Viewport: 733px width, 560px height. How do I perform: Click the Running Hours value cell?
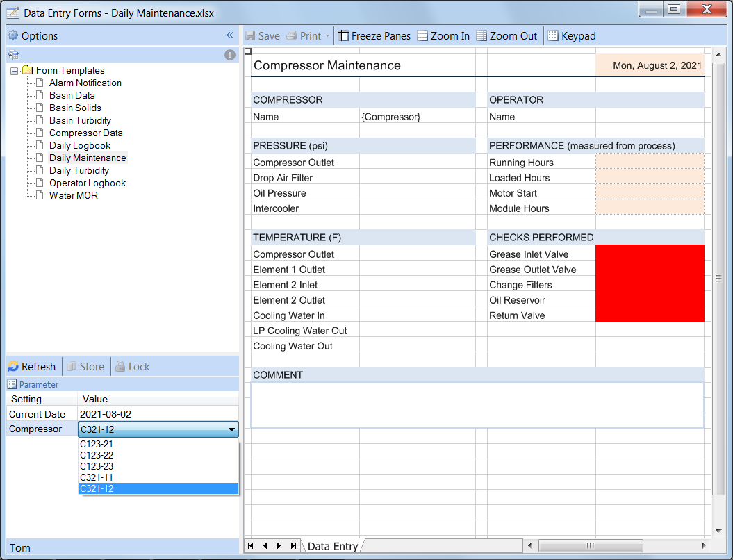(x=650, y=162)
